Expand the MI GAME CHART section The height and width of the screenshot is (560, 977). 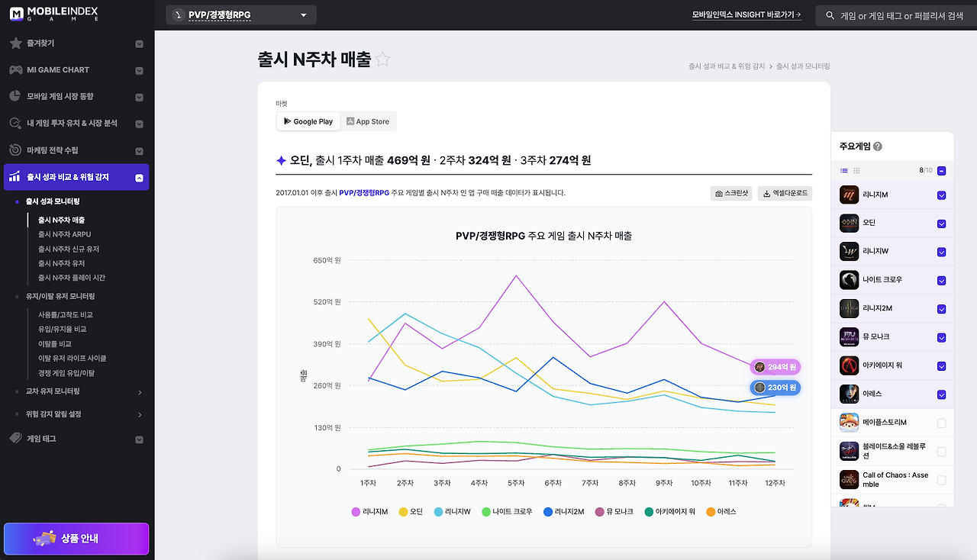[139, 71]
